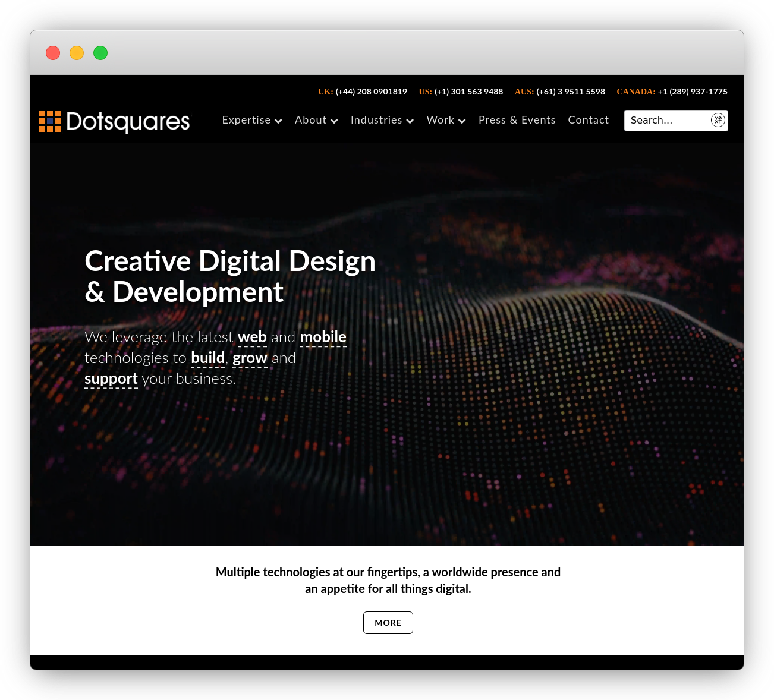Open the underlined web link
774x700 pixels.
coord(252,337)
